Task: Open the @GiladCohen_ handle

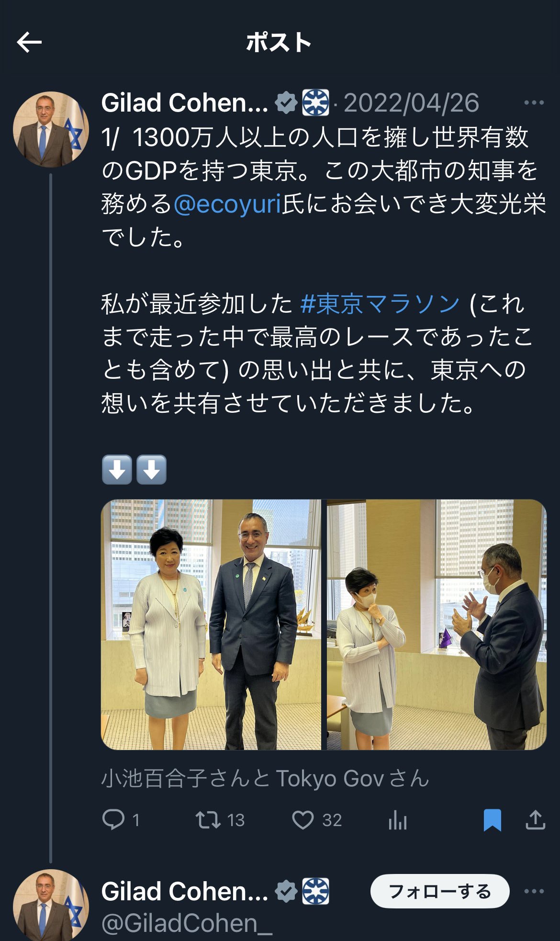Action: (187, 924)
